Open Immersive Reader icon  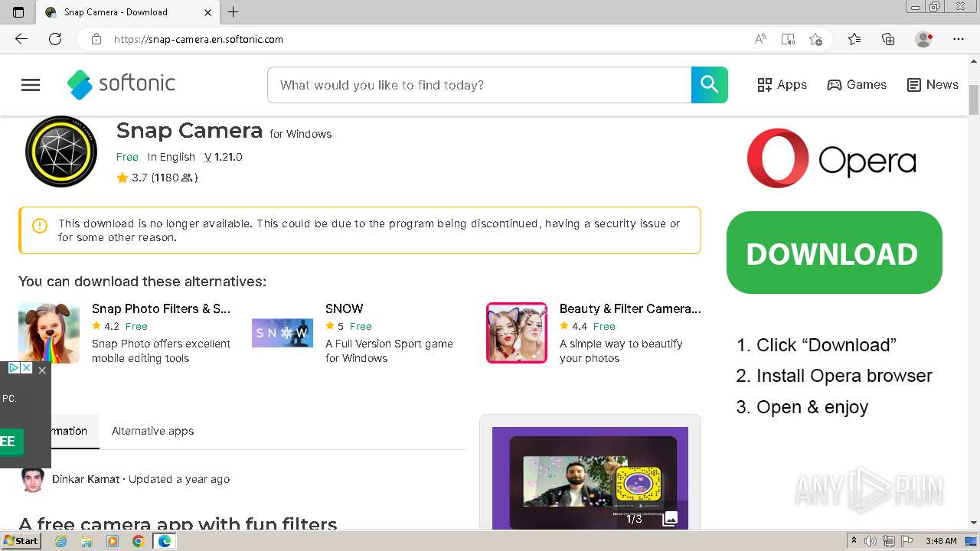click(788, 39)
